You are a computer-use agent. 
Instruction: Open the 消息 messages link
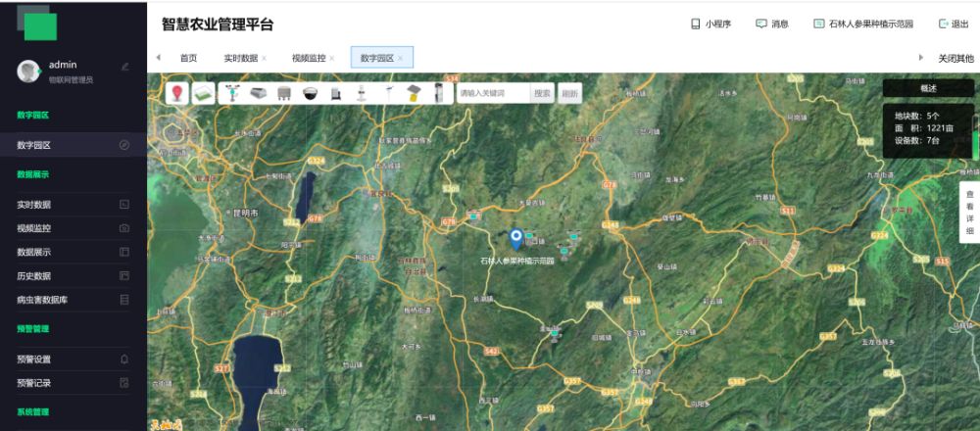click(772, 24)
